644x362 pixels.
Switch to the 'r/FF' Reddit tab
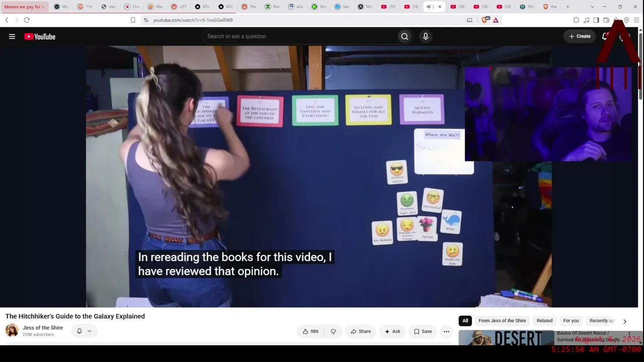point(179,7)
